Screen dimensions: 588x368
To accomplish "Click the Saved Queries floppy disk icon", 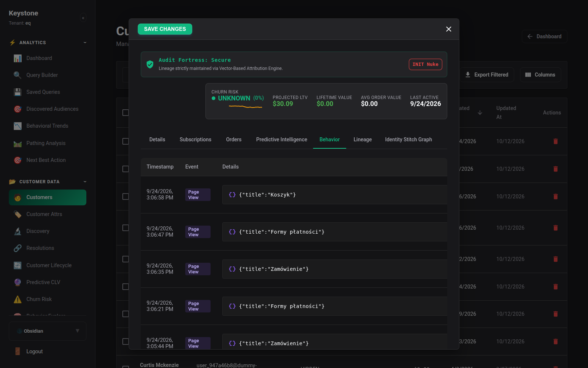I will (18, 92).
